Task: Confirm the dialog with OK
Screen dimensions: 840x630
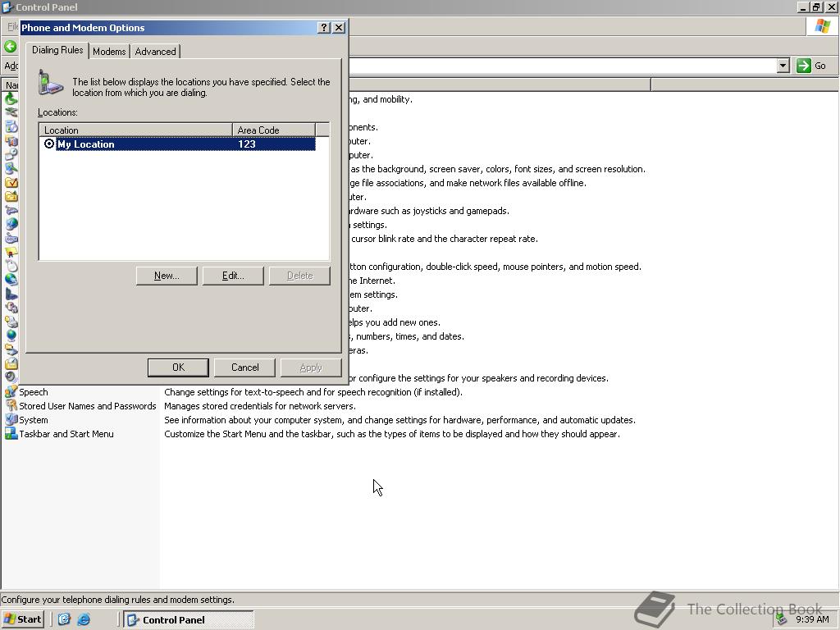Action: (178, 367)
